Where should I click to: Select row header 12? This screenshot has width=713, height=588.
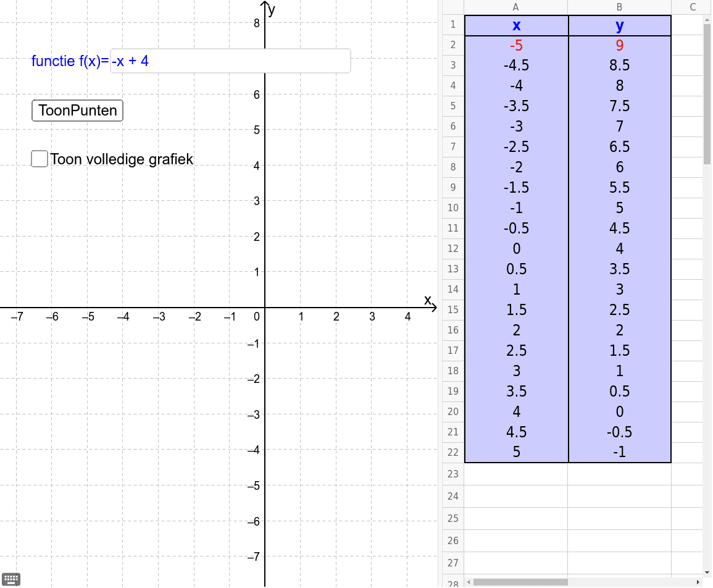pyautogui.click(x=453, y=248)
